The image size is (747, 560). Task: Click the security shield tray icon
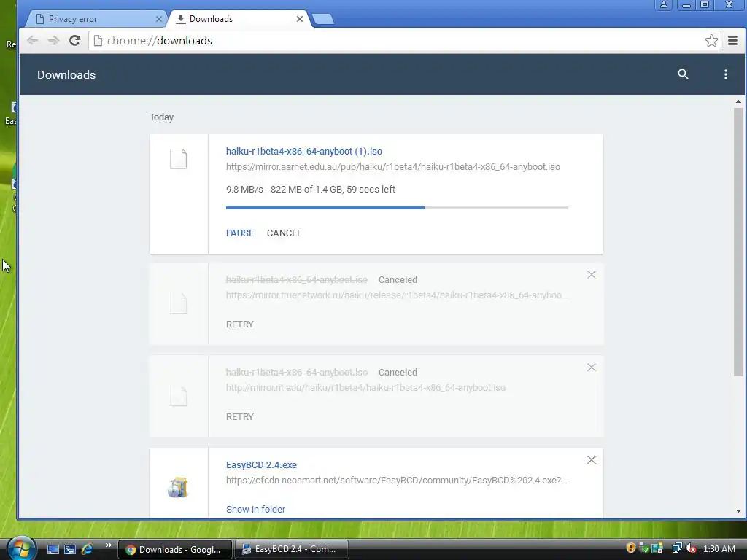point(631,548)
